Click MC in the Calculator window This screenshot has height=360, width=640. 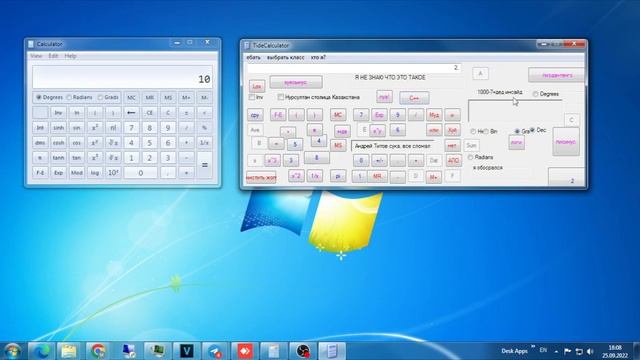(131, 98)
